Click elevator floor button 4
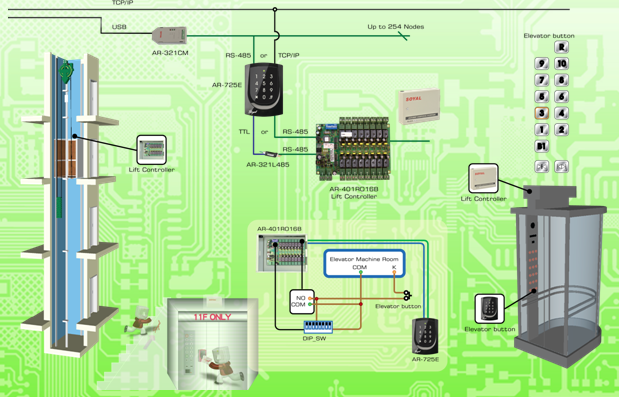The image size is (619, 397). coord(561,113)
